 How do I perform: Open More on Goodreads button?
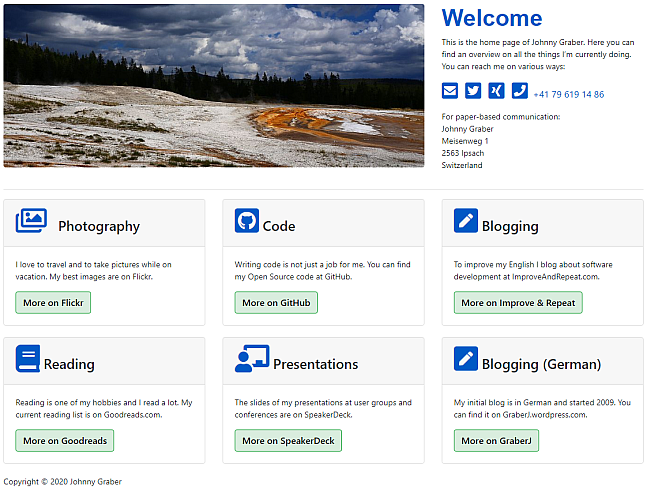[x=65, y=441]
